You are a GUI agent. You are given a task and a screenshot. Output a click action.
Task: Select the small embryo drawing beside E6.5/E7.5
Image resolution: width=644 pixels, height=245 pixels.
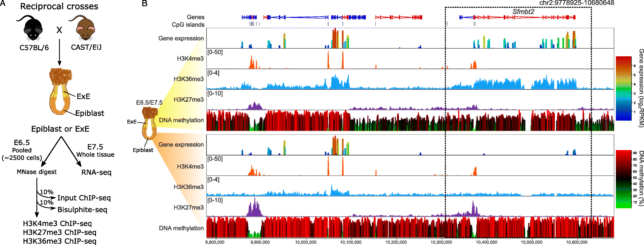[x=149, y=123]
